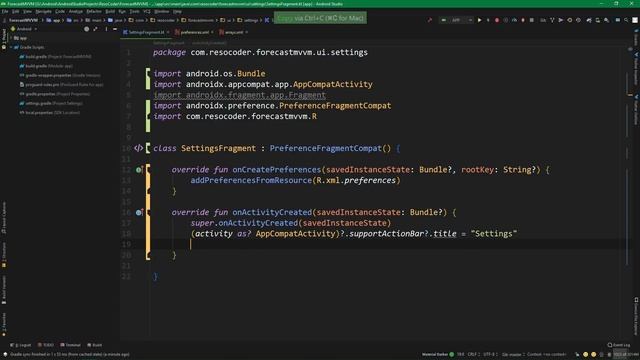This screenshot has height=360, width=640.
Task: Click PreferenceFragmentCompat in class declaration
Action: pyautogui.click(x=325, y=148)
